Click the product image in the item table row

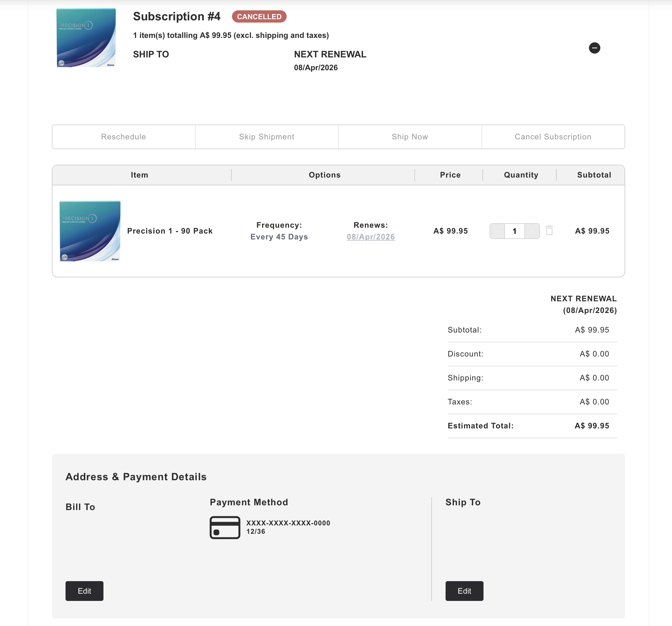point(90,231)
